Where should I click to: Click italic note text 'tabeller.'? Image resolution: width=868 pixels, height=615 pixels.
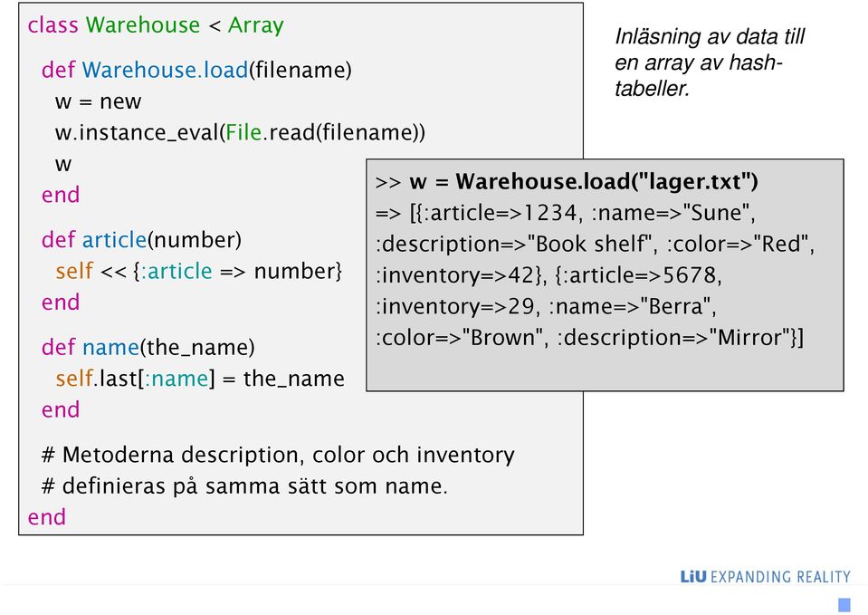[x=652, y=89]
